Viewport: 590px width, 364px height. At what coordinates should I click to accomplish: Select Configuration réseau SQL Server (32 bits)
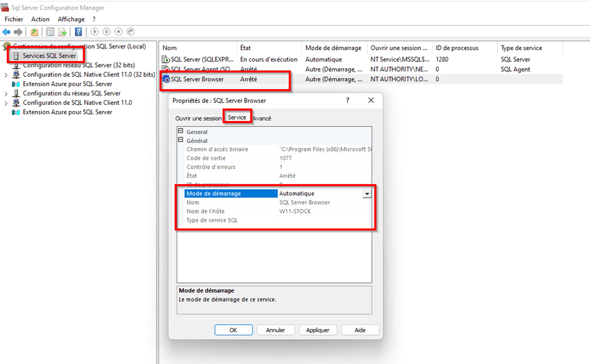tap(79, 65)
